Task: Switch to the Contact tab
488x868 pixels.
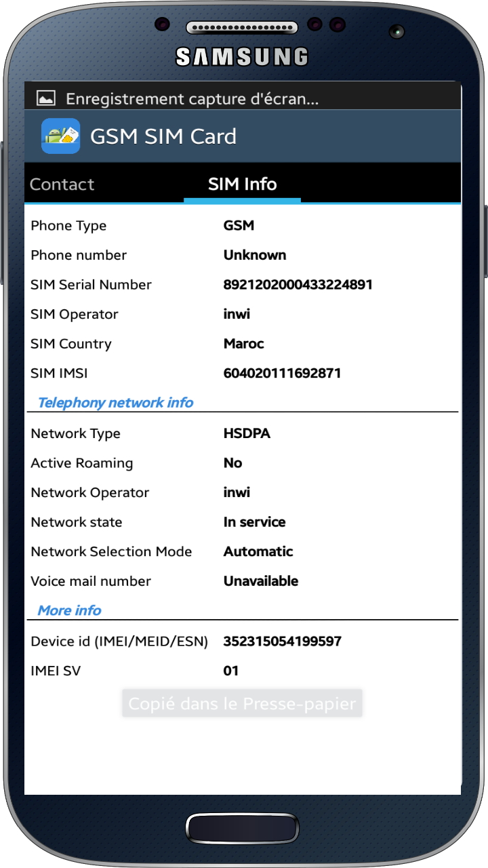Action: (x=62, y=184)
